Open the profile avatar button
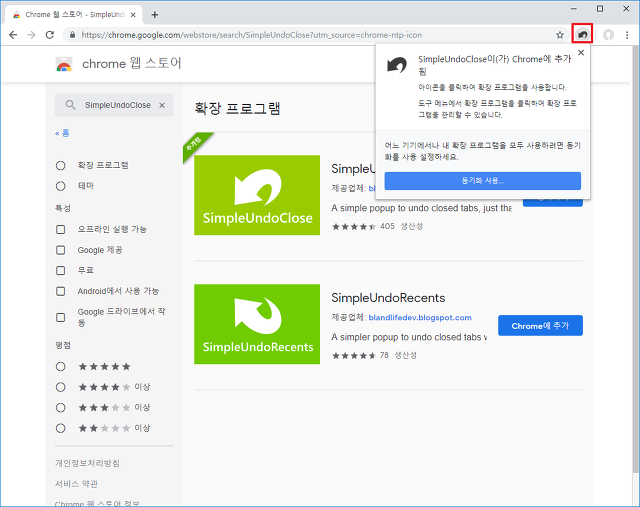Screen dimensions: 640x507 [x=609, y=35]
